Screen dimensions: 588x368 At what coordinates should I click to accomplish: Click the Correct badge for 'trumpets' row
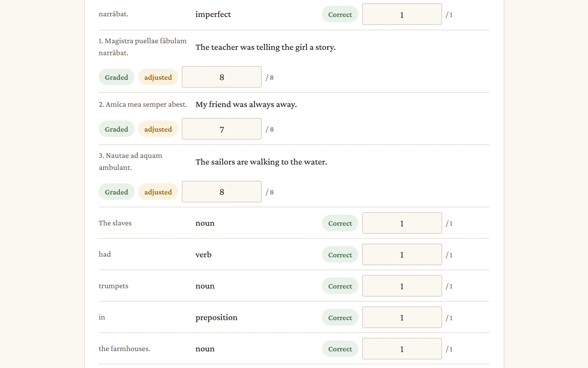coord(340,286)
